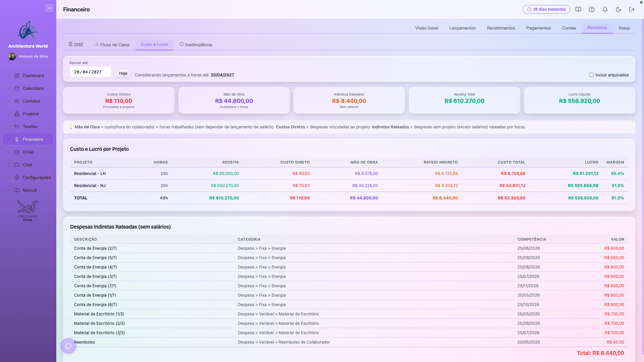Click the Architecture World logo
Viewport: 644px width, 362px height.
coord(28,30)
